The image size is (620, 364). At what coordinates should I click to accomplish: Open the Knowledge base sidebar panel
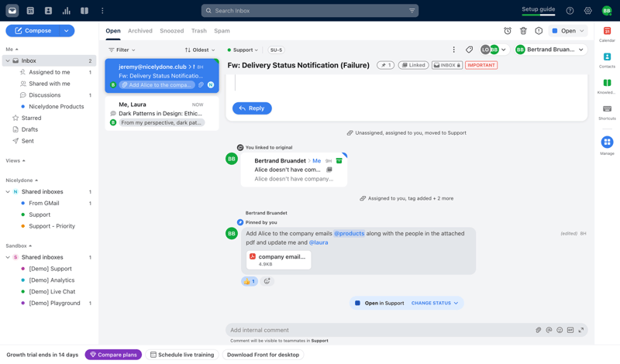pos(607,86)
